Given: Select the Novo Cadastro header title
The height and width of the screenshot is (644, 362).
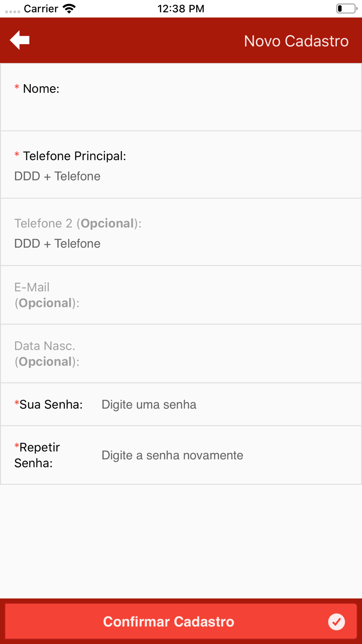Looking at the screenshot, I should [296, 41].
